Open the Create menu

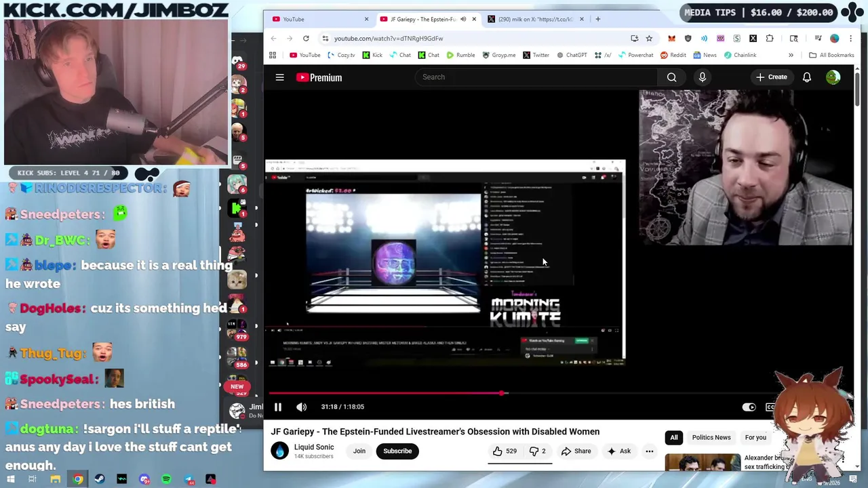[772, 77]
